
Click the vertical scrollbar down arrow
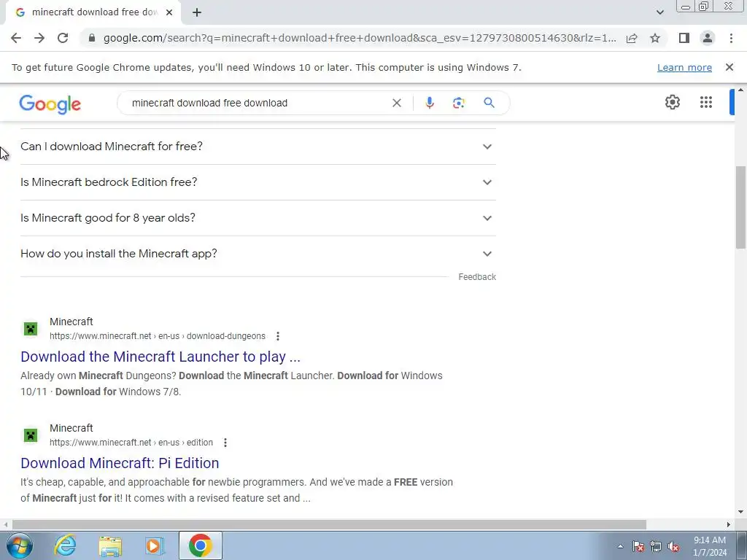coord(740,513)
